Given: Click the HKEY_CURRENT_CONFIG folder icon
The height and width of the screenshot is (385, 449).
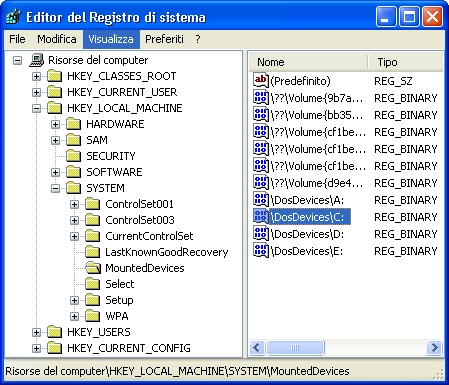Looking at the screenshot, I should [54, 348].
